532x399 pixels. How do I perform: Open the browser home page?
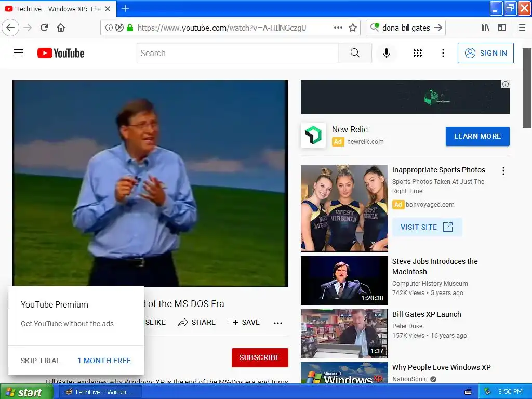click(61, 28)
